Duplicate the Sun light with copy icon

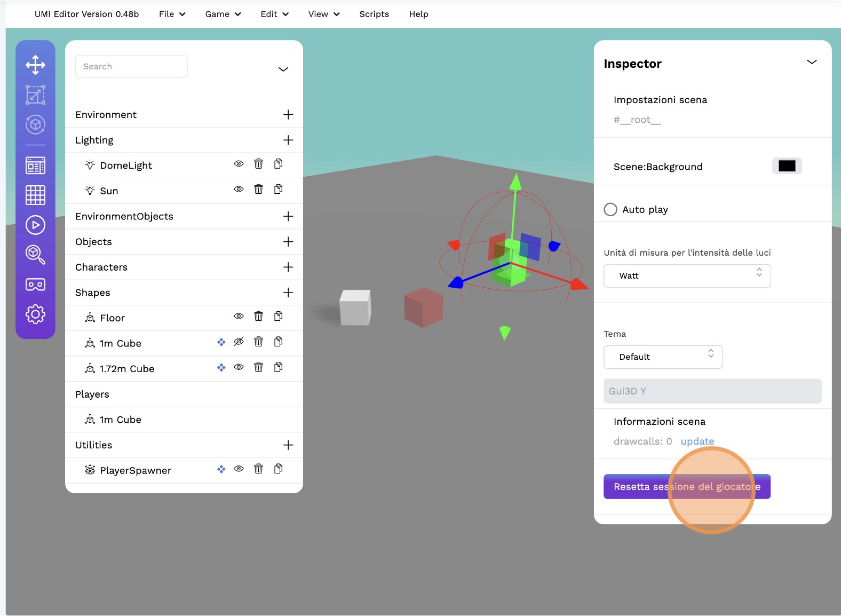click(278, 189)
